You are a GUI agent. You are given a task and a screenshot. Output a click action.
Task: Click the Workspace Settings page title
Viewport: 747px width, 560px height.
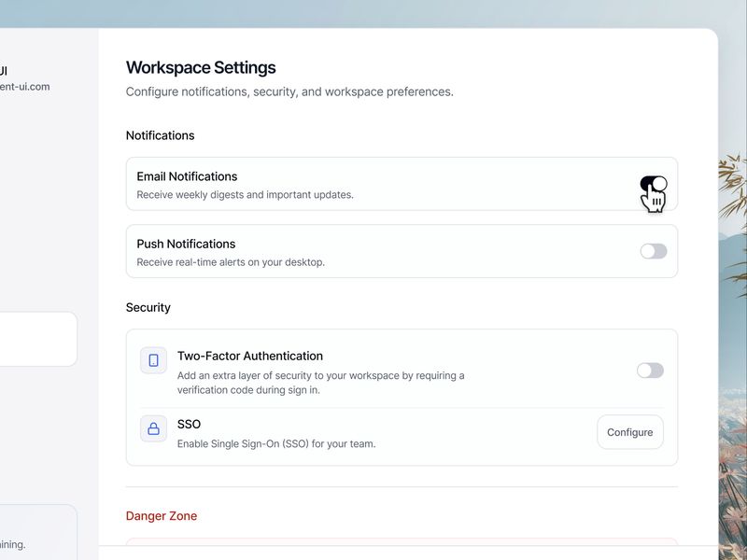201,67
